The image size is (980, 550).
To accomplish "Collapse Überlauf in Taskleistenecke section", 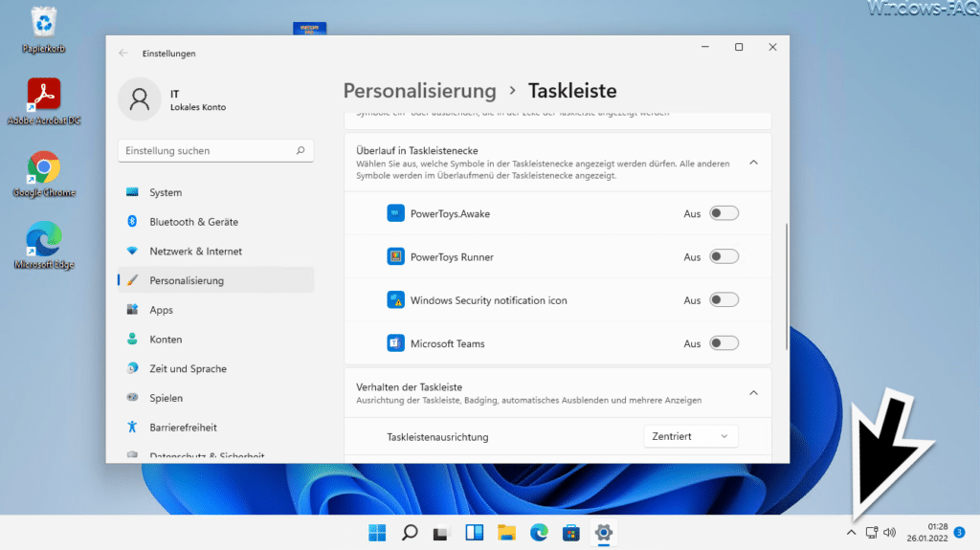I will tap(754, 163).
